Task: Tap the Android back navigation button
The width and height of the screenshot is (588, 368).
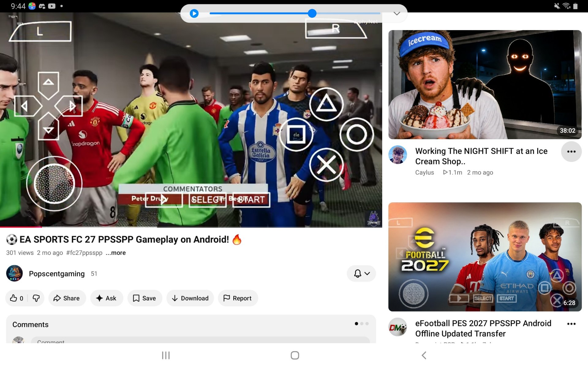Action: click(x=424, y=355)
